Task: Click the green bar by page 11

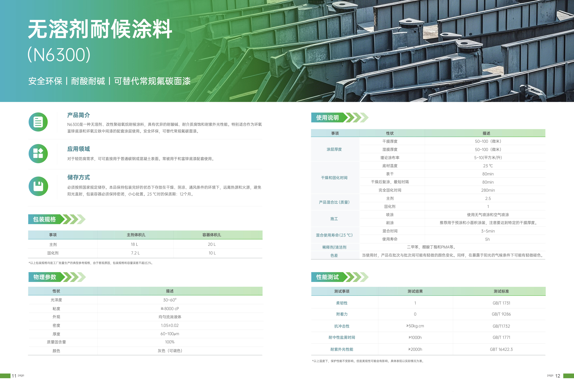Action: point(5,376)
